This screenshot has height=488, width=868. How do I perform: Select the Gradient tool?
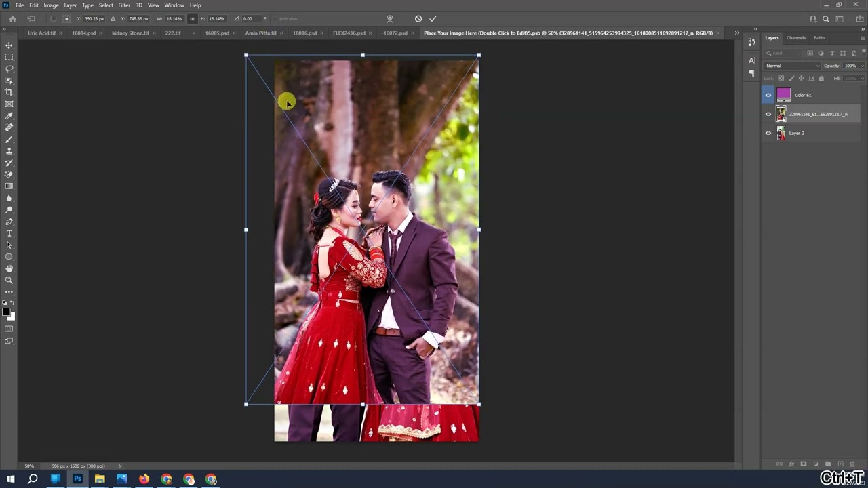9,186
